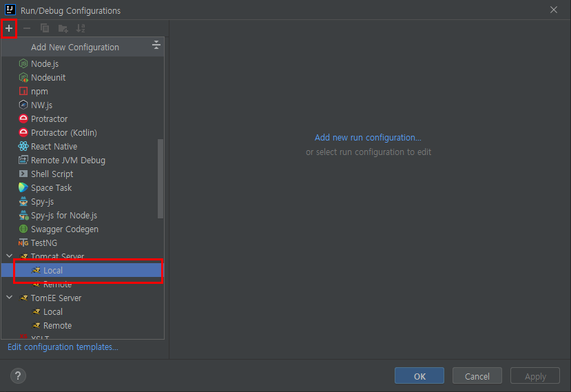Click the Swagger Codegen green icon
The width and height of the screenshot is (571, 392).
pos(23,229)
